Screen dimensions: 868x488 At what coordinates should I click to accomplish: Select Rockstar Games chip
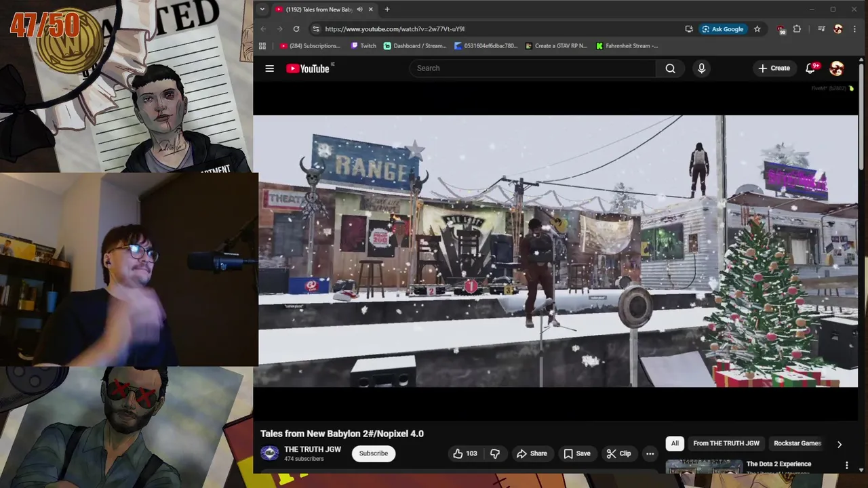tap(797, 443)
